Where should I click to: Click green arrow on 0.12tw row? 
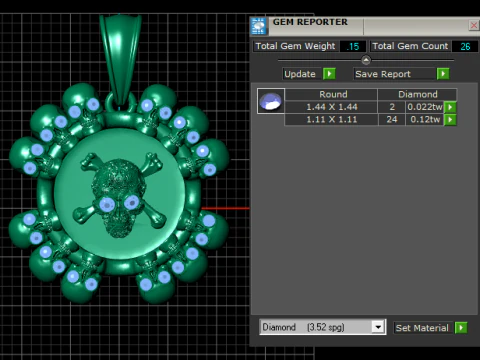click(450, 120)
